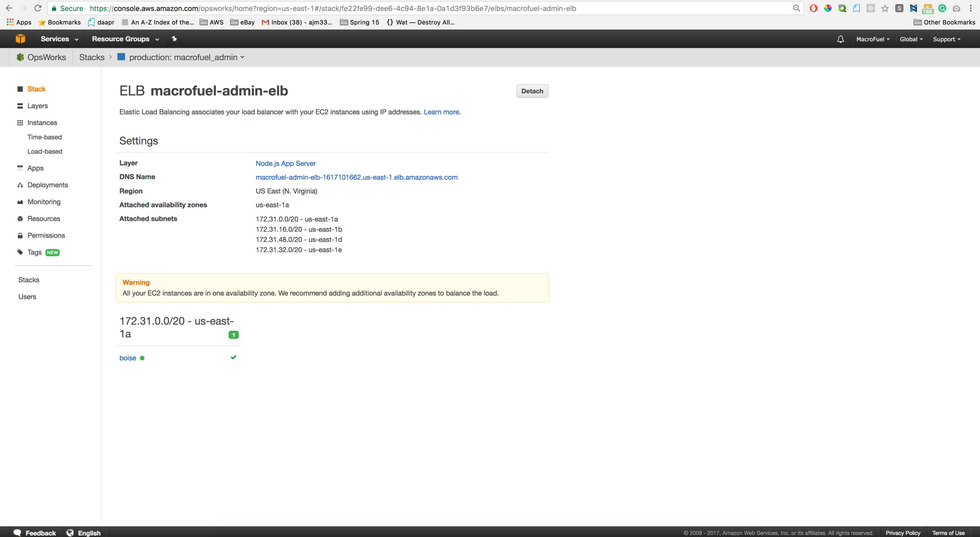Open Users link in sidebar
Screen dimensions: 980x537
tap(27, 297)
